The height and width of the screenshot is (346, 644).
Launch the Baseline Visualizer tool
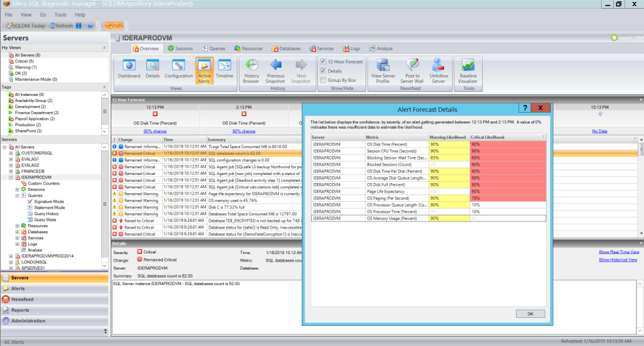point(468,71)
